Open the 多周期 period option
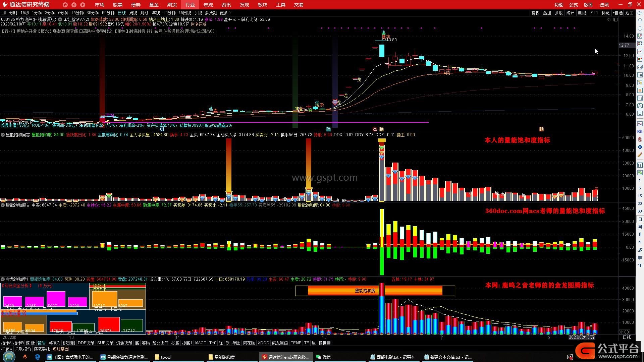 (x=211, y=13)
